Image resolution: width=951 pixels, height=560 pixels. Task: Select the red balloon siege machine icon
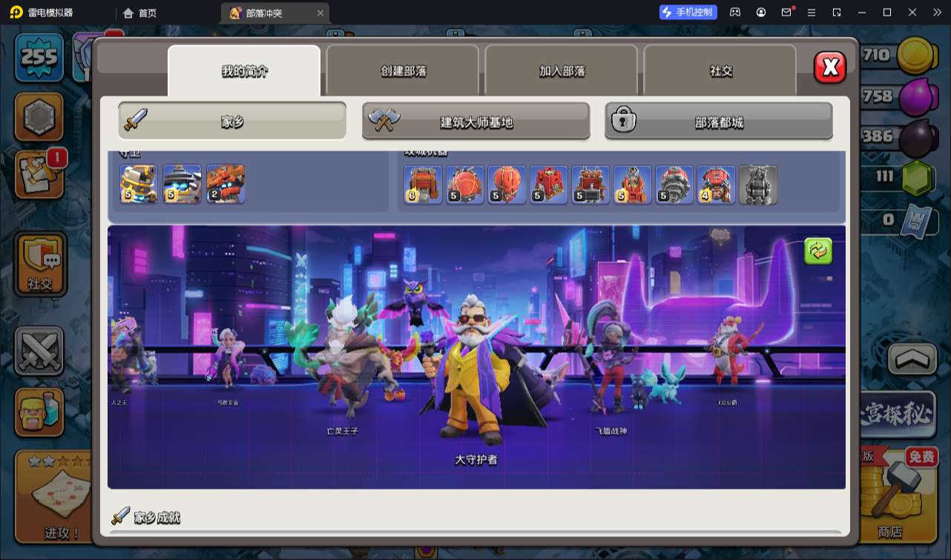507,185
